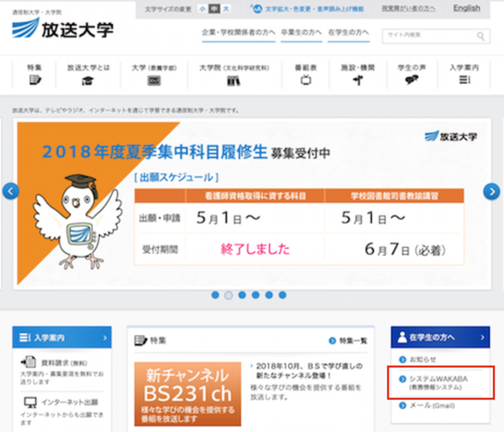Expand the 在学生の方へ blue panel header
This screenshot has height=432, width=504.
(x=440, y=337)
